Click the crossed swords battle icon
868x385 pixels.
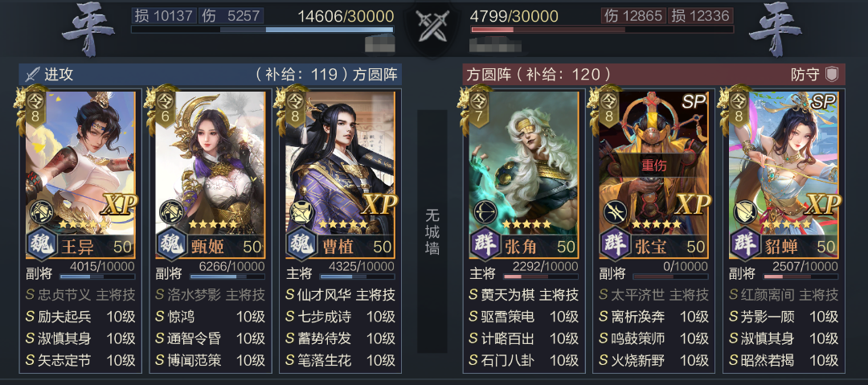tap(432, 26)
